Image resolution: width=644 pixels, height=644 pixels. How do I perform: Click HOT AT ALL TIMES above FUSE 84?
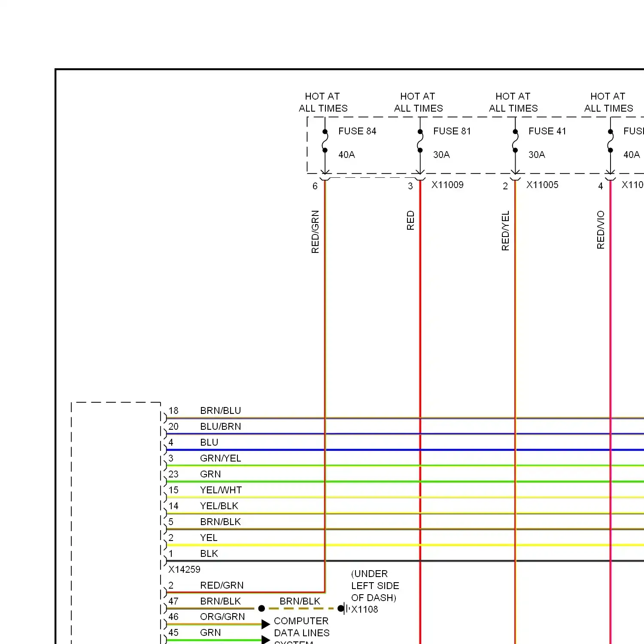pos(323,102)
